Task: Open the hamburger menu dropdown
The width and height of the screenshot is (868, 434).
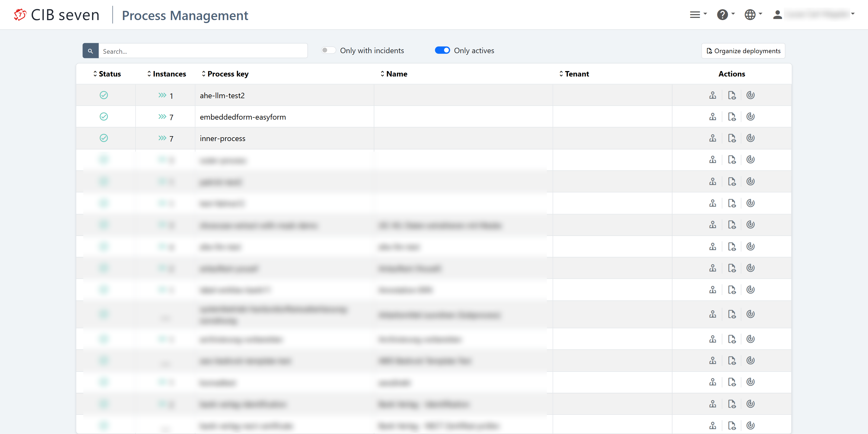Action: click(698, 14)
